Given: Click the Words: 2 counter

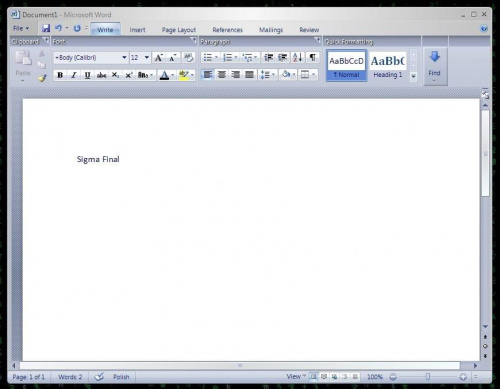Looking at the screenshot, I should click(x=70, y=377).
